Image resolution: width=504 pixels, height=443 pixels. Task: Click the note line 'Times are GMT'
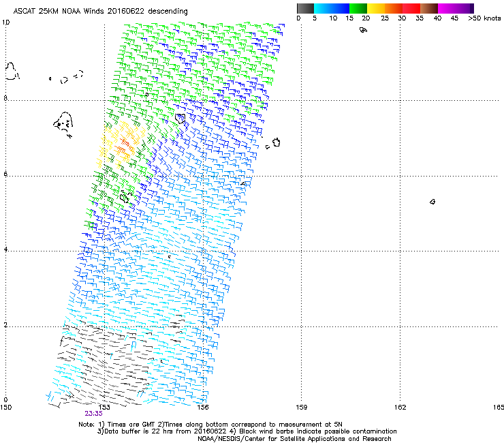tap(133, 425)
